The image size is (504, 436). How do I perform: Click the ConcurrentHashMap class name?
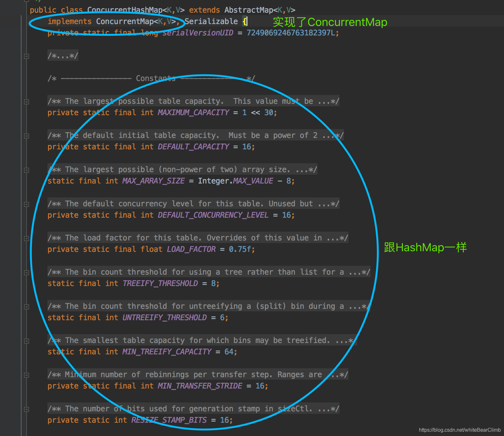tap(125, 10)
